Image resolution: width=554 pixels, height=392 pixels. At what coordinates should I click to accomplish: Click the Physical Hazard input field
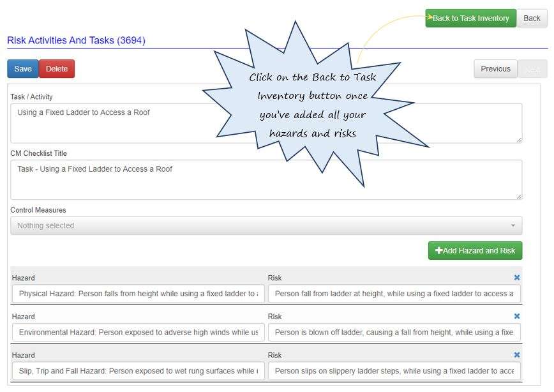click(138, 294)
